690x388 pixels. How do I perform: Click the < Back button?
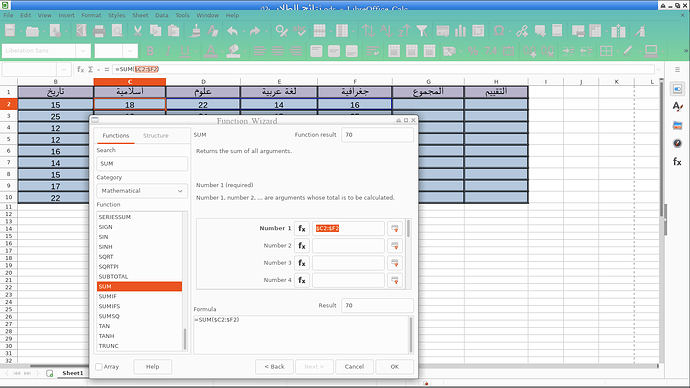click(274, 366)
